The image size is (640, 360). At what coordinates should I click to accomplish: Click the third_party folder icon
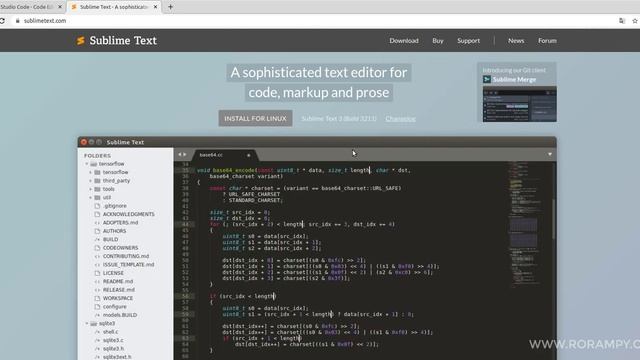[x=97, y=180]
